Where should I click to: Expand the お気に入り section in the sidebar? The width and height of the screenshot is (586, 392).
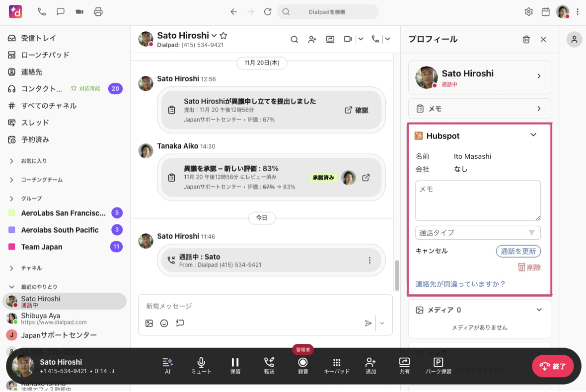pyautogui.click(x=11, y=161)
